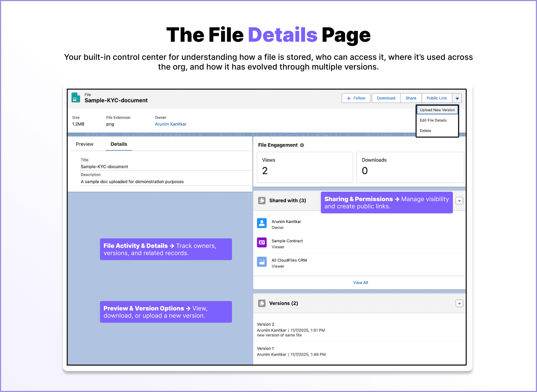Click the Versions panel icon

click(262, 303)
